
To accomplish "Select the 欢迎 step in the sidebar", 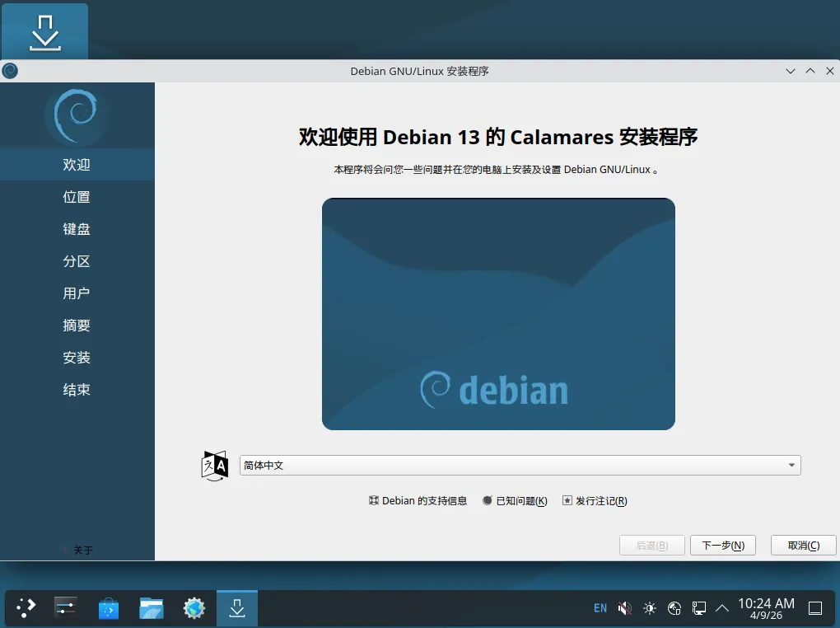I will (77, 165).
